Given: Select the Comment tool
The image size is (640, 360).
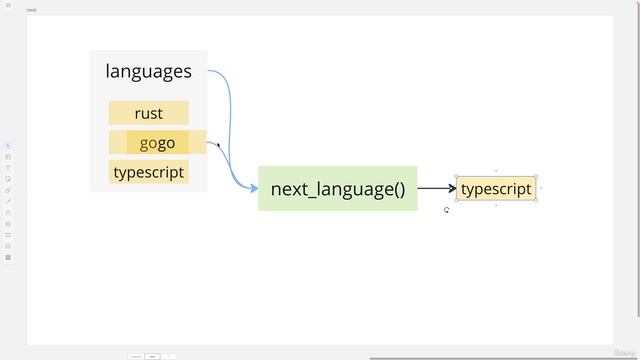Looking at the screenshot, I should tap(8, 224).
